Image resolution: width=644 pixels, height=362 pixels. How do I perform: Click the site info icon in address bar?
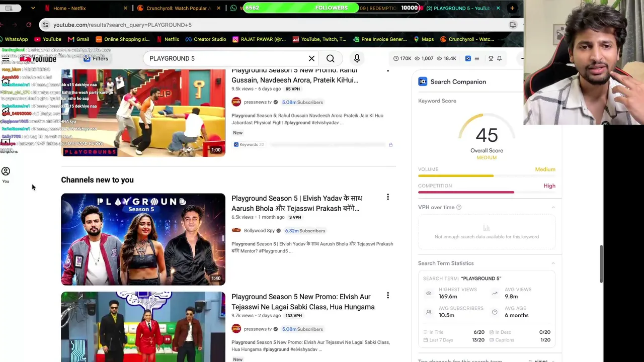tap(45, 25)
